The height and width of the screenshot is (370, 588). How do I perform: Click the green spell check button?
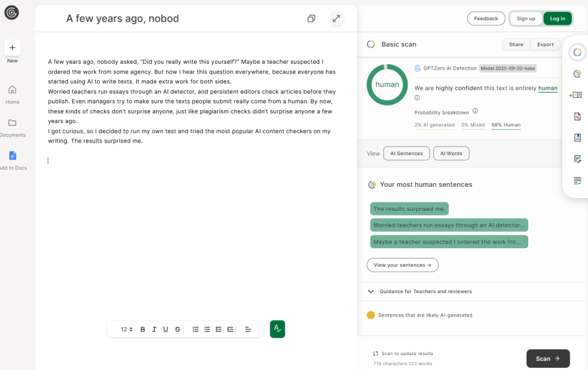click(277, 329)
